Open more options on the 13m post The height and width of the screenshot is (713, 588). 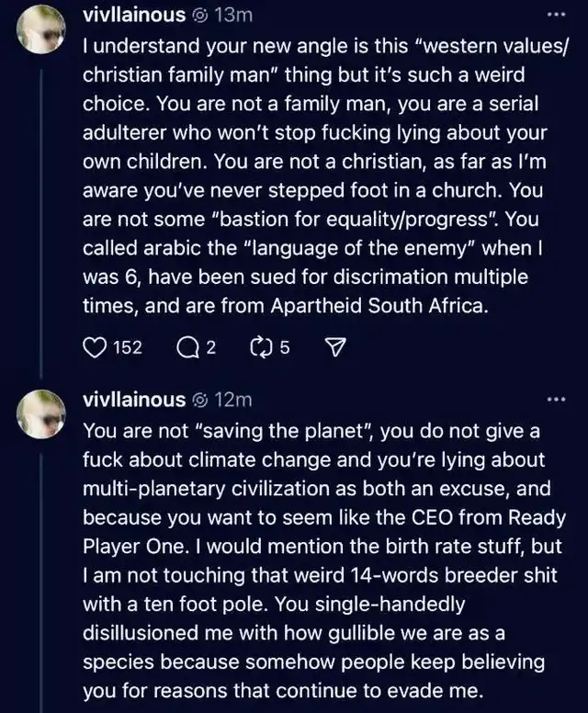pyautogui.click(x=555, y=16)
